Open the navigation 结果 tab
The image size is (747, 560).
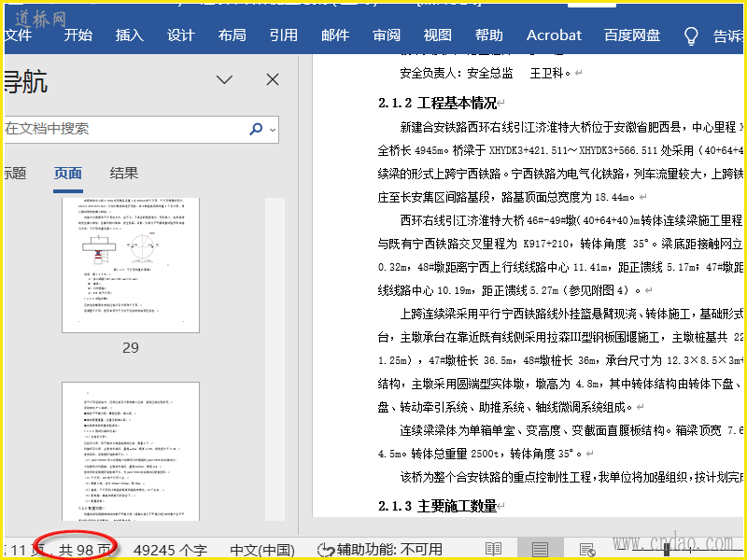pos(124,174)
